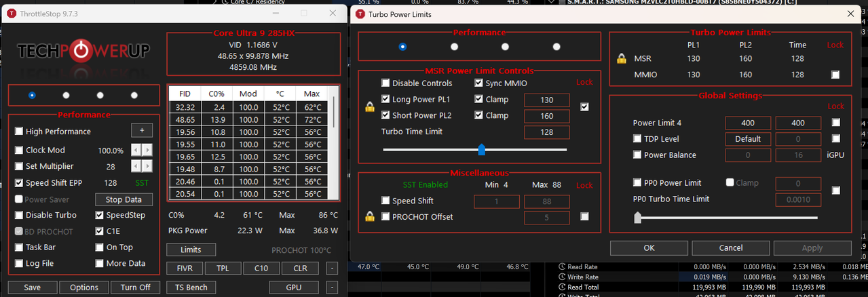Viewport: 868px width, 297px height.
Task: Click lock icon beside Long Power PL1
Action: pyautogui.click(x=370, y=107)
